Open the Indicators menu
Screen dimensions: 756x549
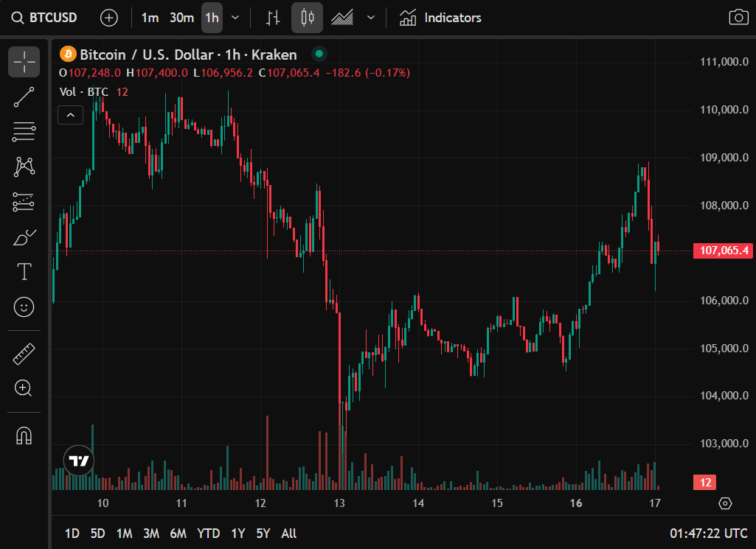point(440,18)
